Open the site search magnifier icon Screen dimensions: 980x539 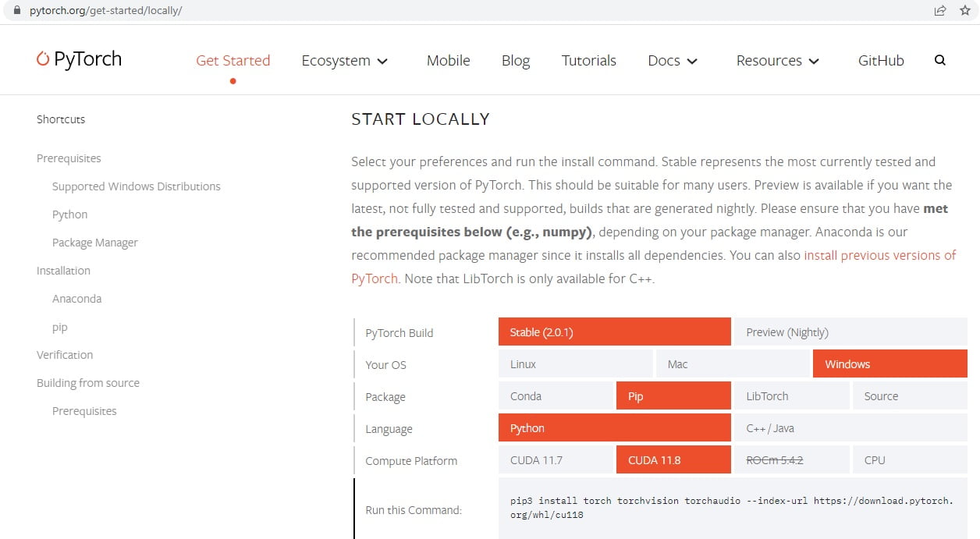(x=939, y=60)
